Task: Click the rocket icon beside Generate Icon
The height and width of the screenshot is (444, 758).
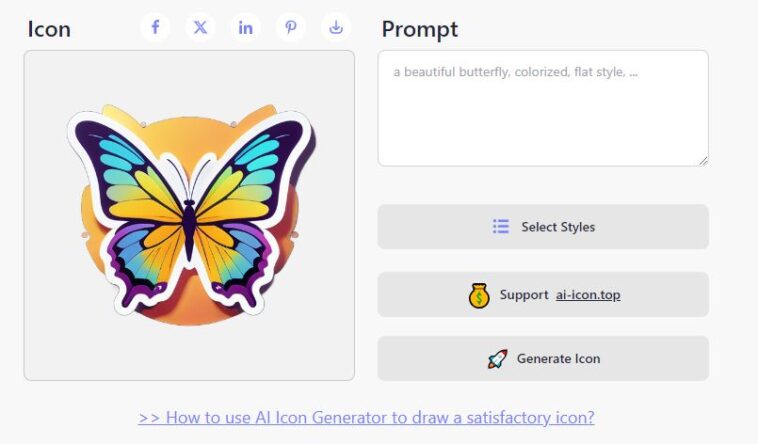Action: (497, 359)
